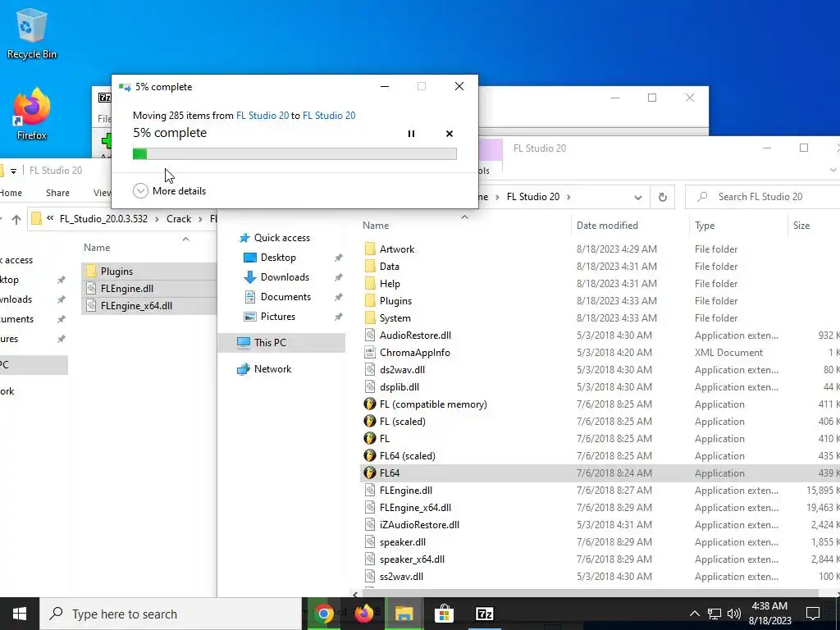Refresh the FL Studio 20 folder
Image resolution: width=840 pixels, height=630 pixels.
click(x=663, y=197)
